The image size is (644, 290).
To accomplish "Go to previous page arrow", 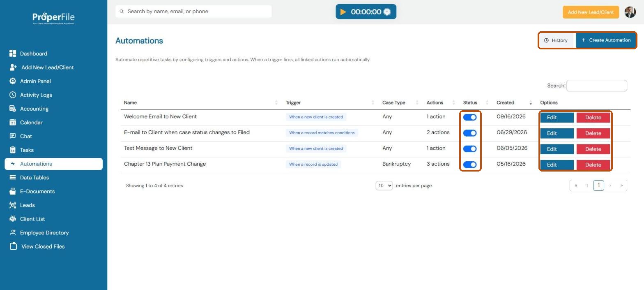I will 587,186.
